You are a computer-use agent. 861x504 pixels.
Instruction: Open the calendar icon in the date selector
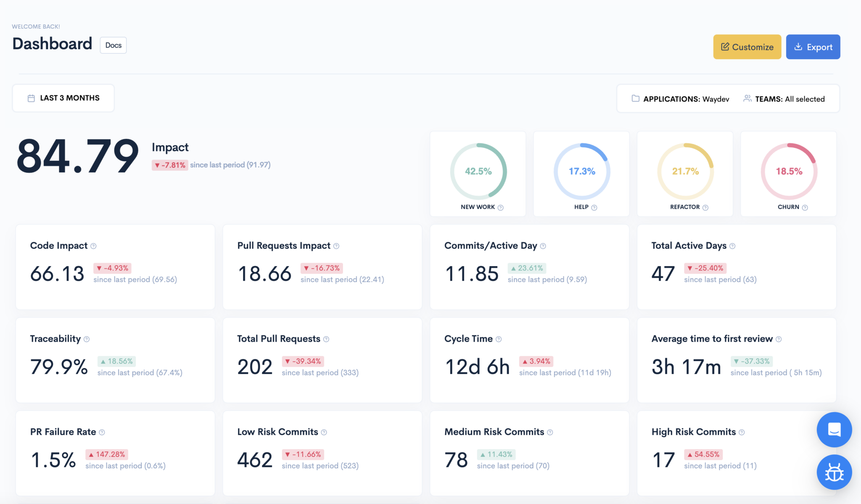click(x=31, y=98)
